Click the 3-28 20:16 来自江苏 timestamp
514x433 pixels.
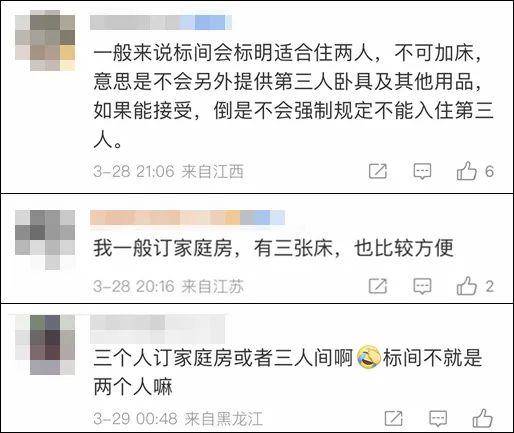coord(169,286)
